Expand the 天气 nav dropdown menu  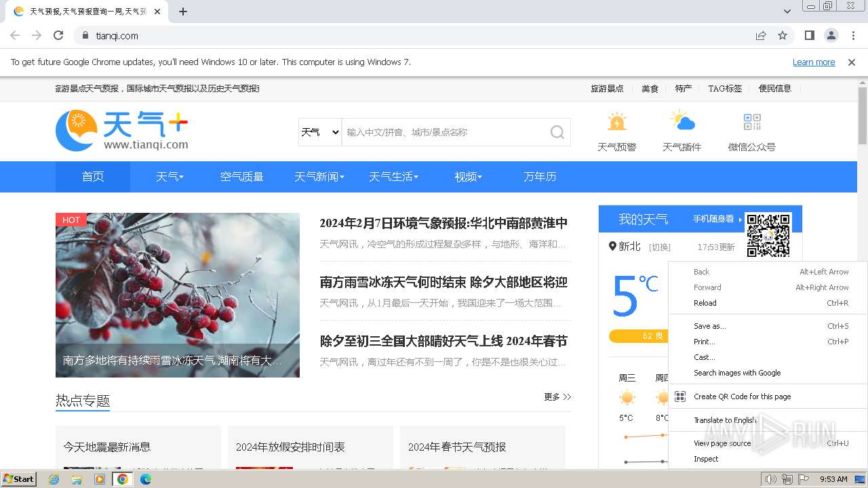click(170, 177)
